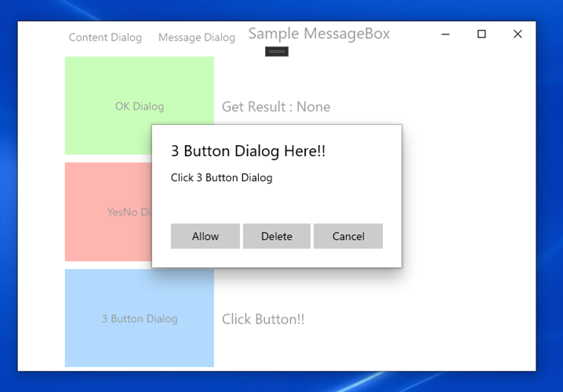Click the Allow button in the dialog
Screen dimensions: 563x392
click(x=205, y=236)
